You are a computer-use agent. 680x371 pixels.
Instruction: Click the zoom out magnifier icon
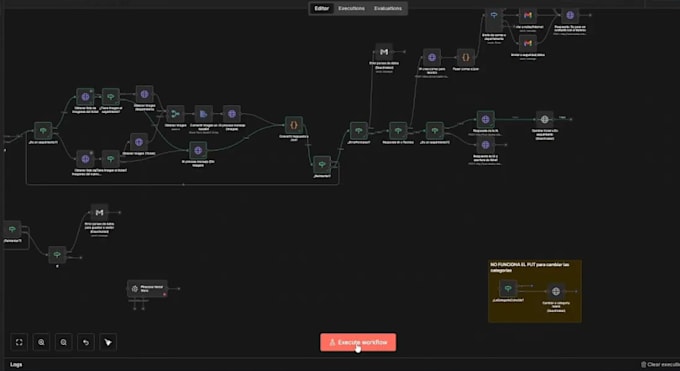(x=64, y=342)
